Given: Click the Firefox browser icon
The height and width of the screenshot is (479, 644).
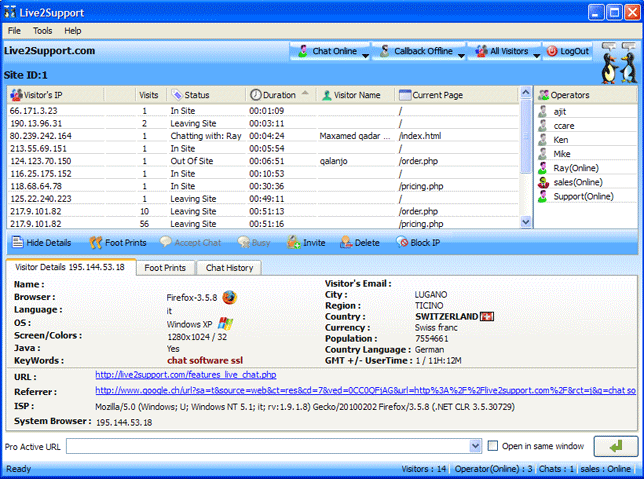Looking at the screenshot, I should coord(230,297).
